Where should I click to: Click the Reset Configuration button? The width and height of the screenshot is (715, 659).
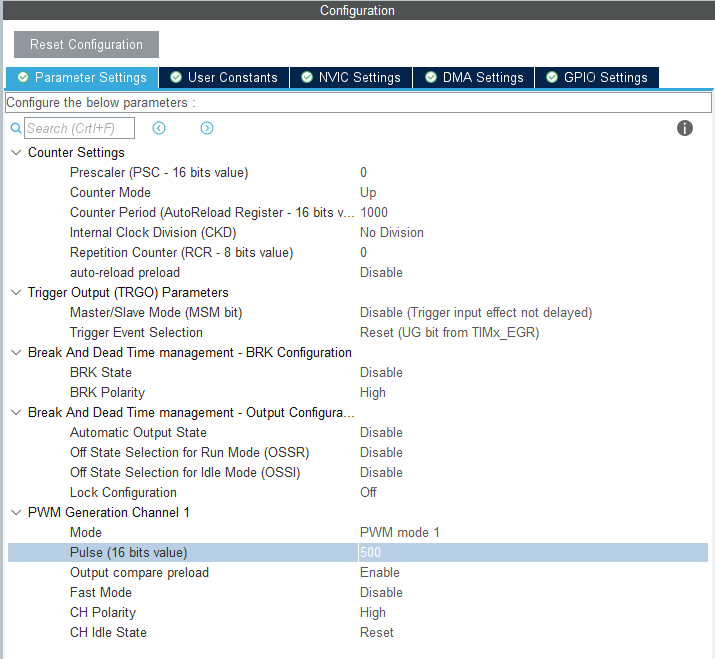coord(86,44)
